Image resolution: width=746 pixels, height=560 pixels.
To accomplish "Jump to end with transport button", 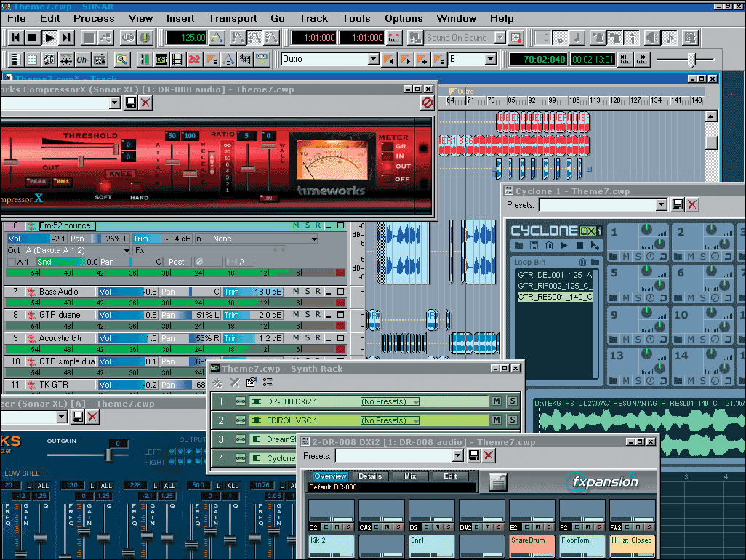I will (x=67, y=38).
